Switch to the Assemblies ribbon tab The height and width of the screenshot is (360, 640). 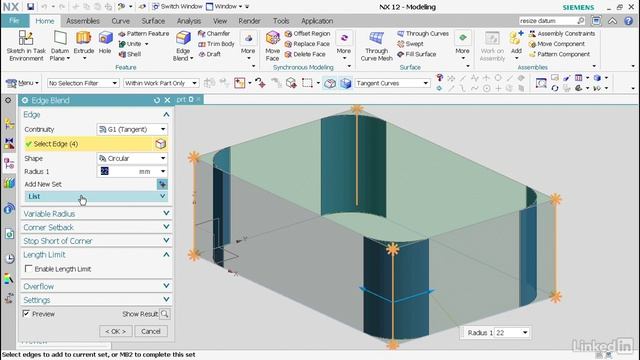(x=82, y=21)
